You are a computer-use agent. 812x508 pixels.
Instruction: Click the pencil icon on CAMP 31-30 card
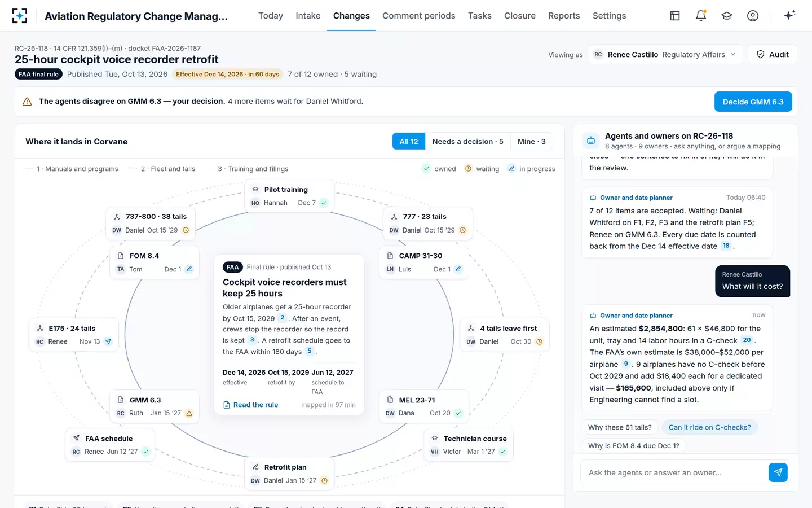[458, 269]
